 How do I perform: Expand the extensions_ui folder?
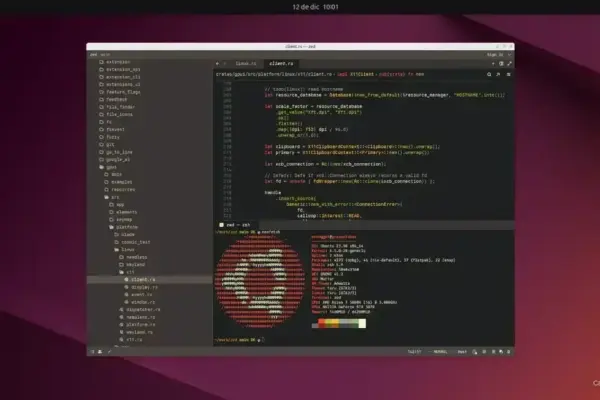120,85
